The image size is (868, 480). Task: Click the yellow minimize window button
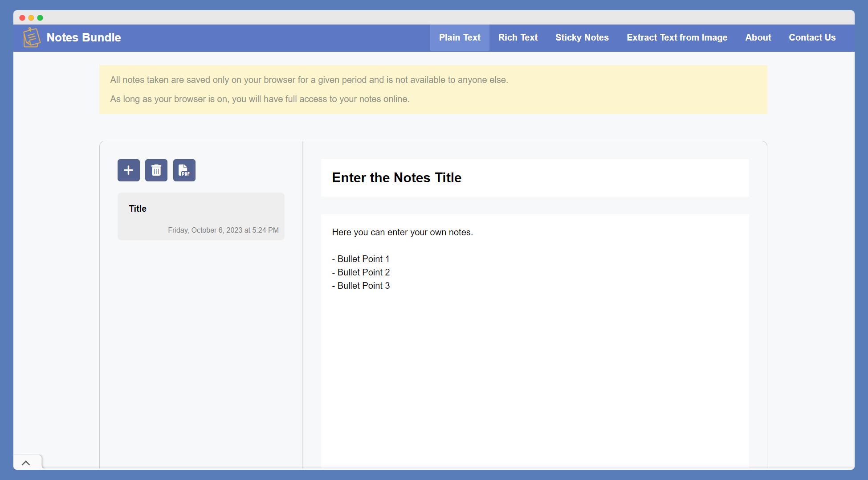(31, 17)
